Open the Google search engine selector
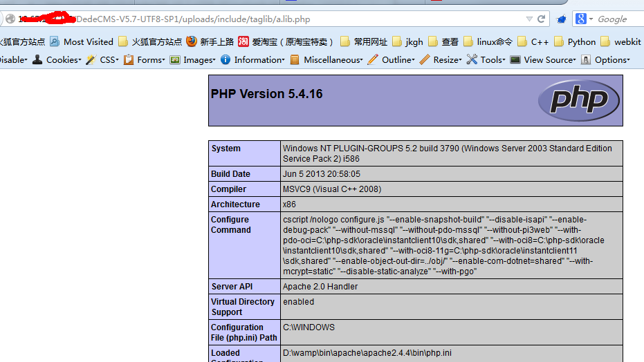This screenshot has height=362, width=644. pos(584,19)
